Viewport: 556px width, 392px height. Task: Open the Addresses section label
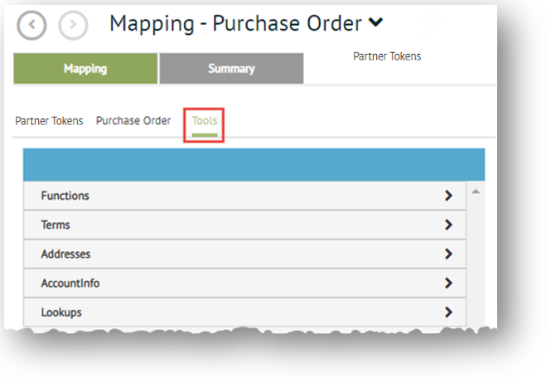click(x=65, y=254)
